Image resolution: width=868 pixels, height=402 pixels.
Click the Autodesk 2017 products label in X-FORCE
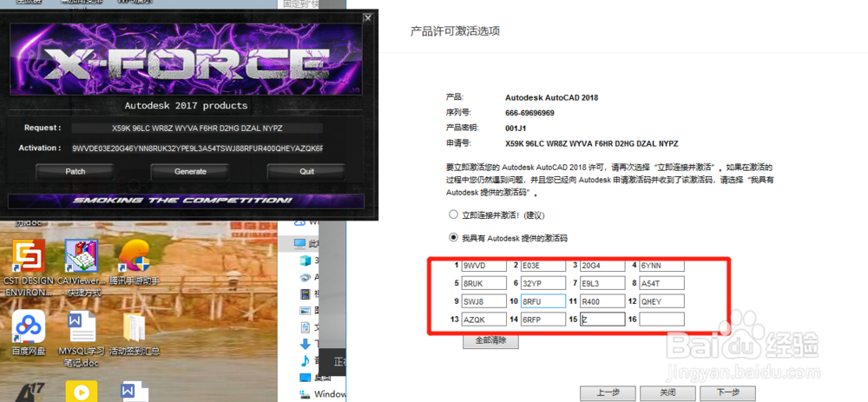coord(186,105)
